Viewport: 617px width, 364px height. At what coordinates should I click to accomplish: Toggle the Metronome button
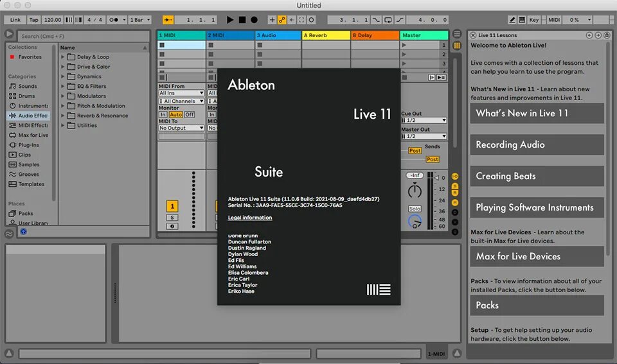(x=113, y=20)
